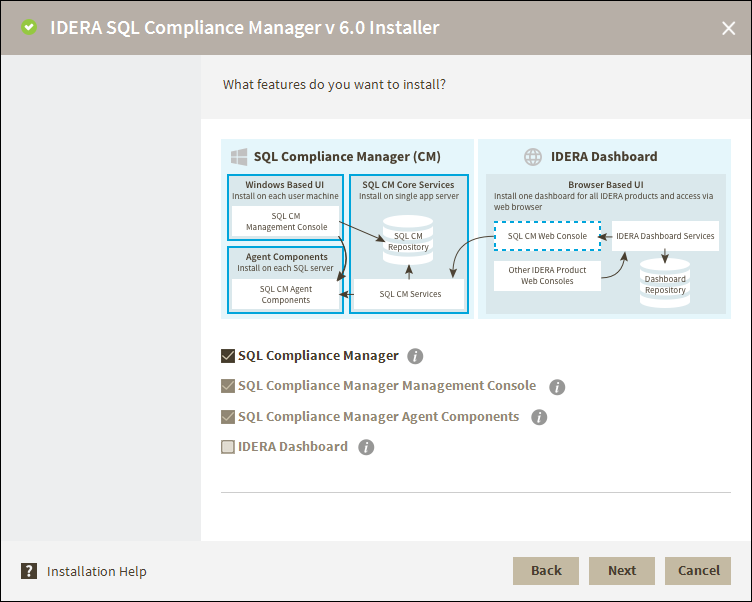Click the Dashboard Repository database icon
The width and height of the screenshot is (752, 602).
(x=665, y=282)
